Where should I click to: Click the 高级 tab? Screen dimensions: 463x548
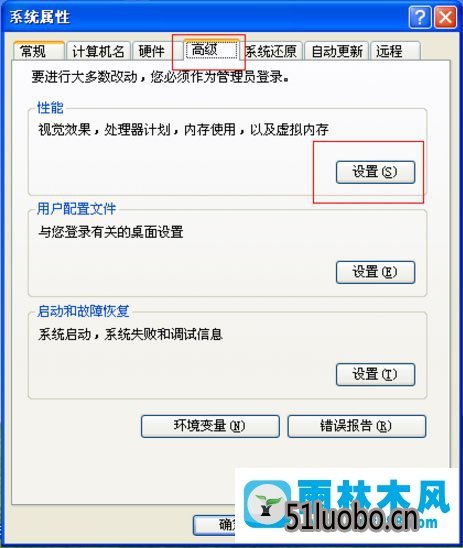(211, 50)
